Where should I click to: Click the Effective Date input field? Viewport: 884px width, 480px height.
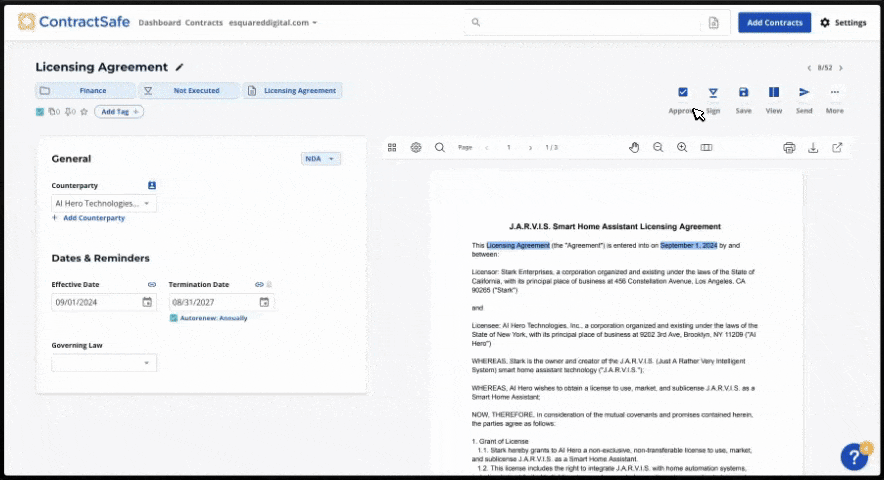click(x=104, y=302)
